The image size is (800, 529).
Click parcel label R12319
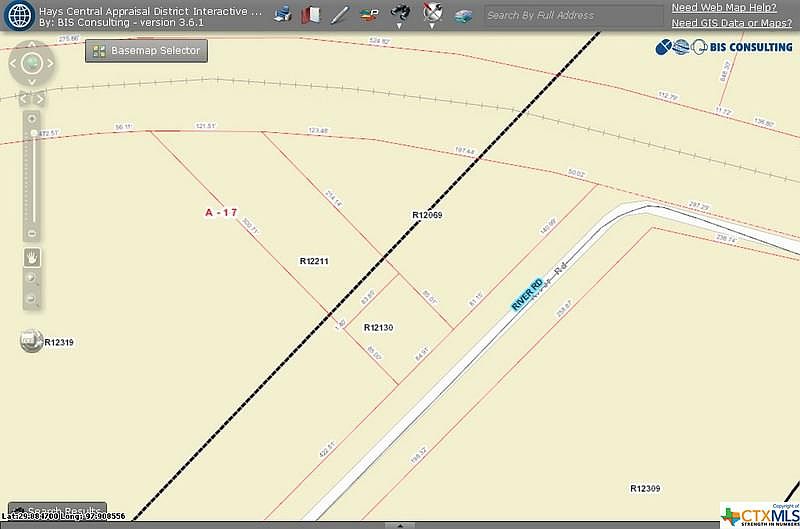pos(59,342)
